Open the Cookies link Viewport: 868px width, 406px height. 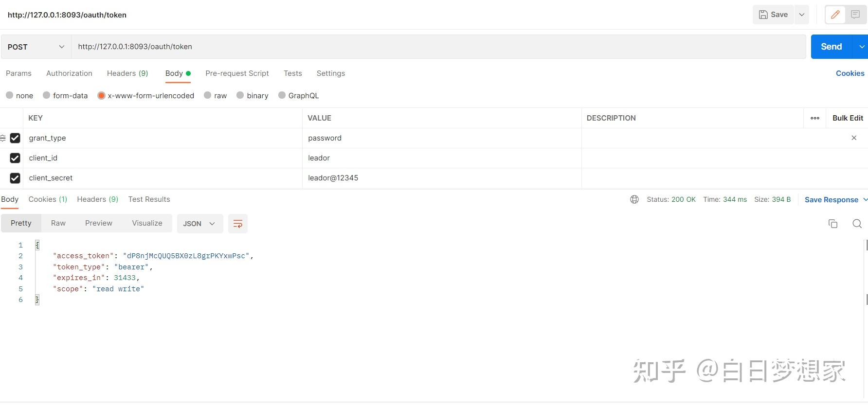click(850, 73)
